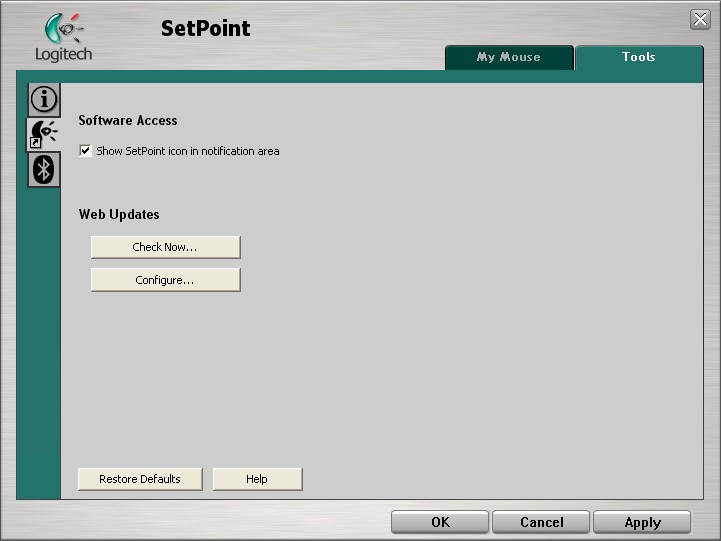Switch to the My Mouse tab
This screenshot has width=721, height=541.
click(509, 57)
